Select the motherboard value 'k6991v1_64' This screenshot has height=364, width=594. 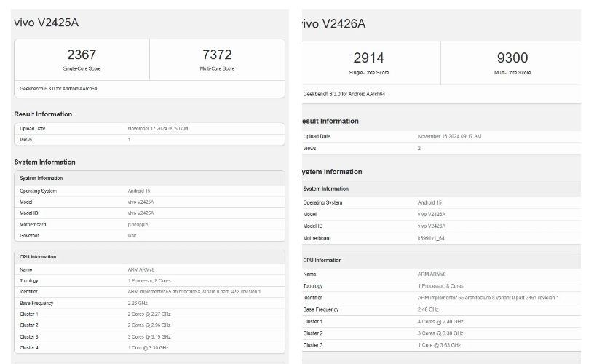point(431,238)
